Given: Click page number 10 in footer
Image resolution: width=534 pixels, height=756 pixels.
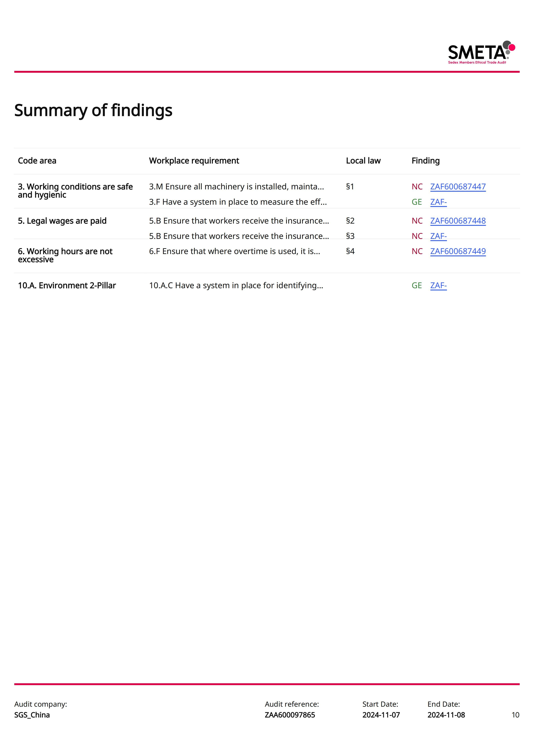Looking at the screenshot, I should 515,715.
